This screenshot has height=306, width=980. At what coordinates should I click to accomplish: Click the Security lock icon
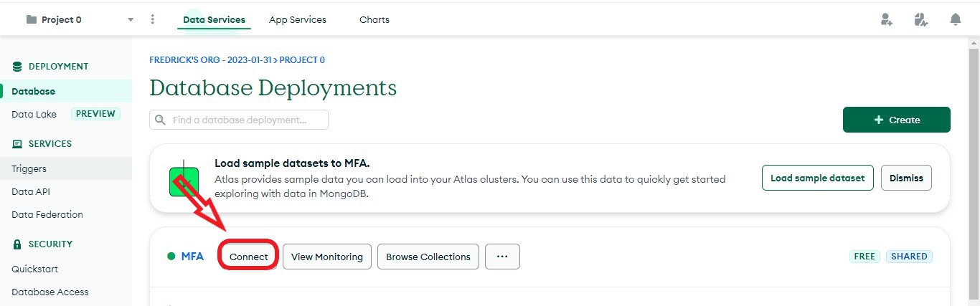click(x=17, y=244)
